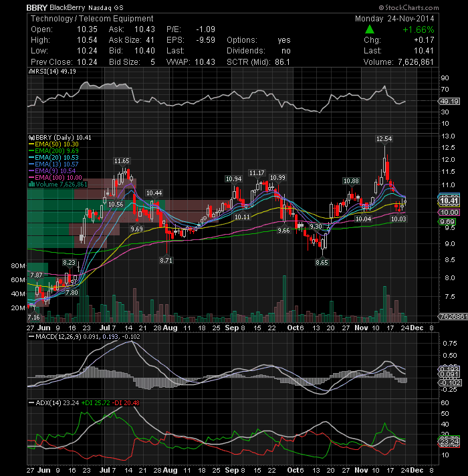Image resolution: width=468 pixels, height=476 pixels.
Task: Click the Nasdaq GS exchange label
Action: tap(106, 8)
